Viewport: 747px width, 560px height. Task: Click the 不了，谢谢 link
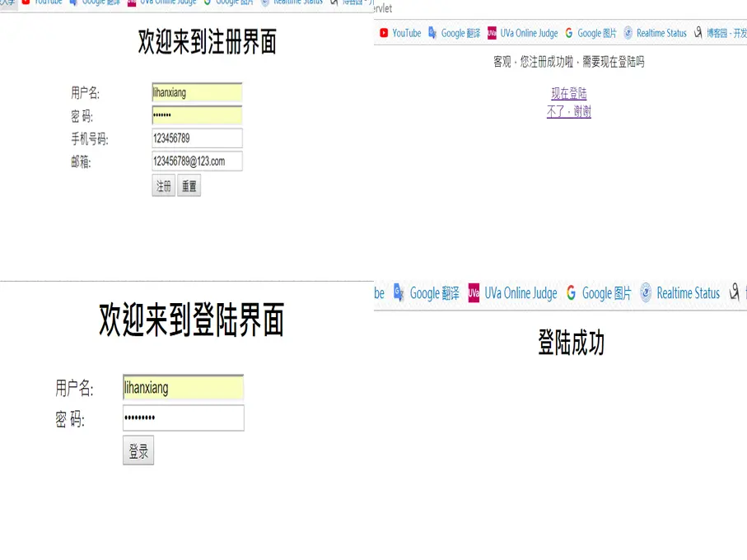[569, 111]
